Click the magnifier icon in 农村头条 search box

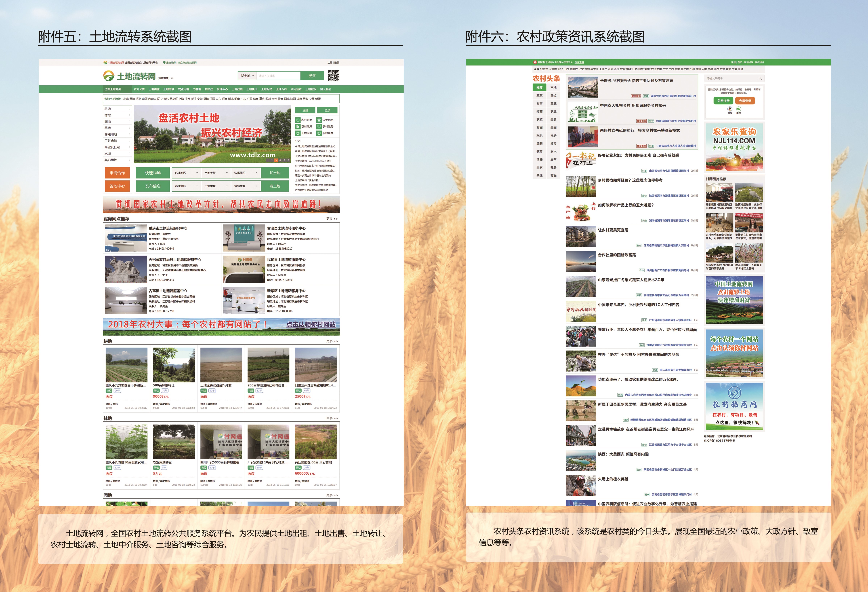pos(760,78)
